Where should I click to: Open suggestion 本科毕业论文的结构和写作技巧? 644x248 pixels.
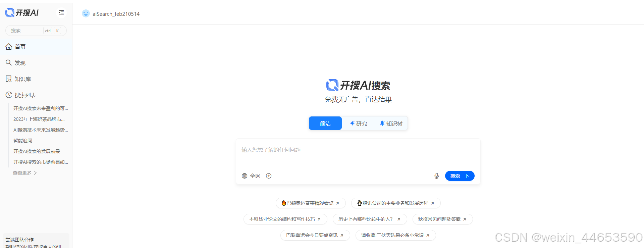tap(285, 219)
